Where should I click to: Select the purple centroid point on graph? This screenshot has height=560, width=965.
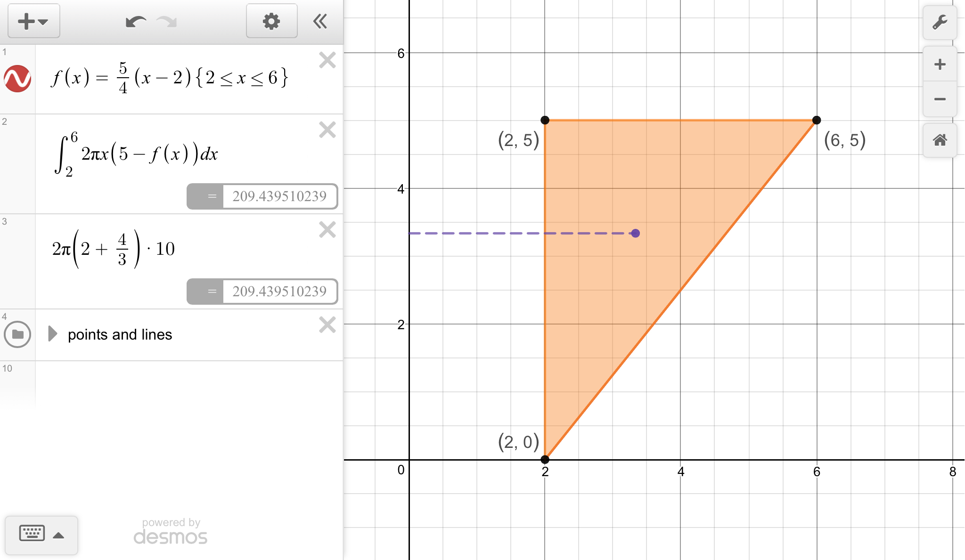click(636, 233)
